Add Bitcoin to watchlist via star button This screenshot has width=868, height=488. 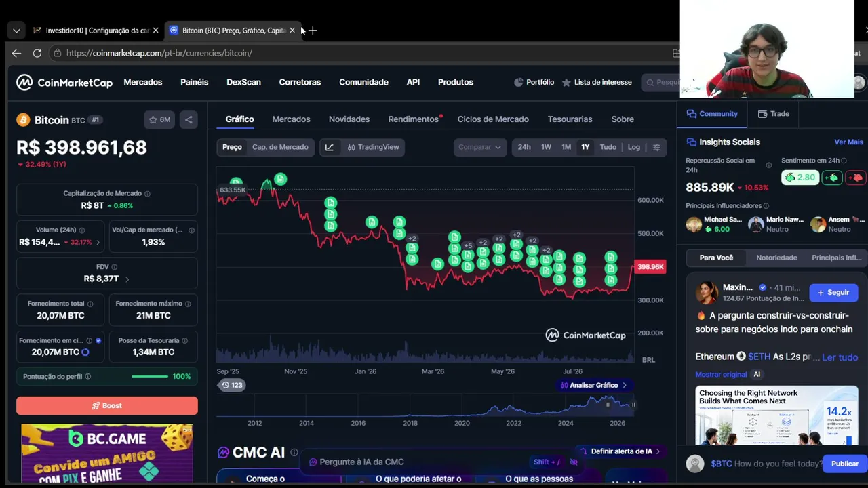[159, 120]
